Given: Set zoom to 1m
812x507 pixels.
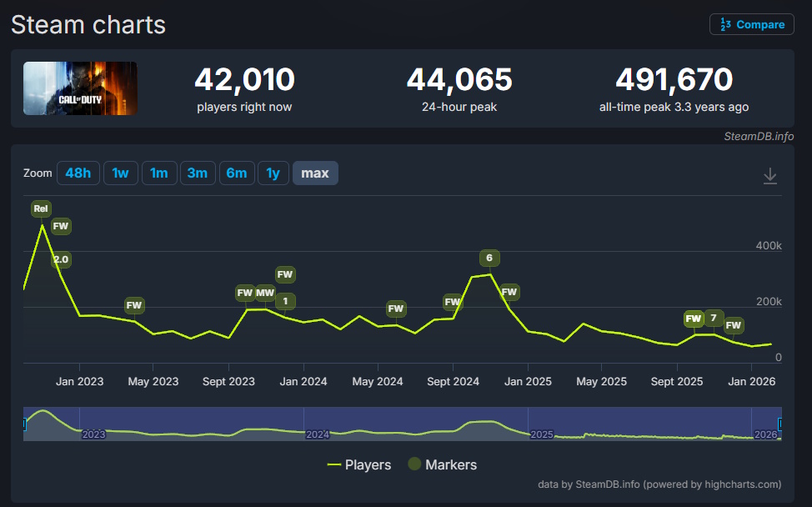Looking at the screenshot, I should [159, 173].
